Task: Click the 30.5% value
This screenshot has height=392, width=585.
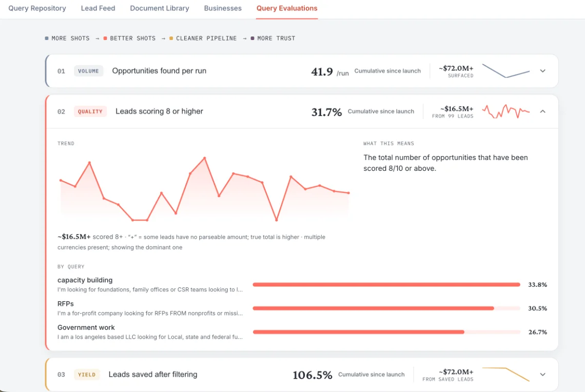Action: [538, 308]
